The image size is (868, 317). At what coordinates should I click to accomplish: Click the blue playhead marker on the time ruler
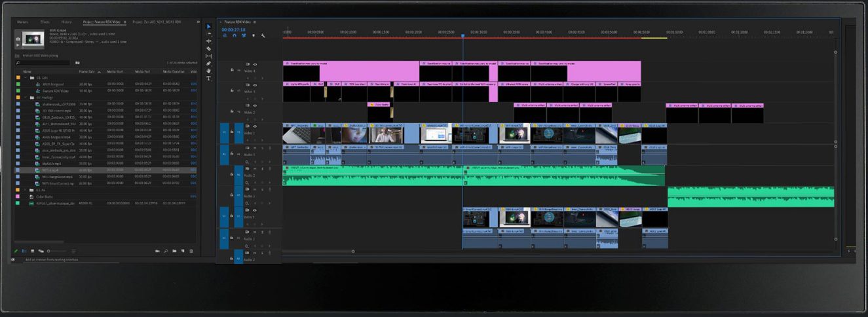click(x=462, y=36)
